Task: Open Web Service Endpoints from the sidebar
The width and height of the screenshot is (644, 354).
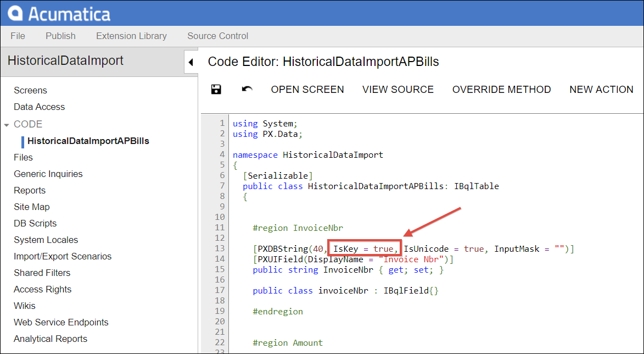Action: [x=61, y=322]
